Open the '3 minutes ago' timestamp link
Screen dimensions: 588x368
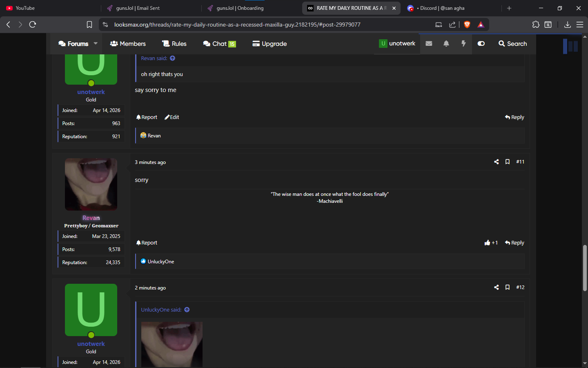150,162
